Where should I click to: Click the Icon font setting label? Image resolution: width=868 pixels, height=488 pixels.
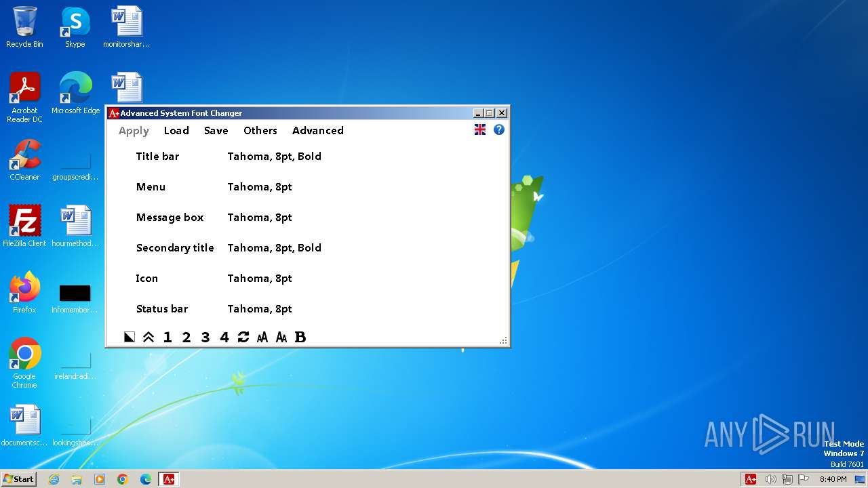point(146,279)
